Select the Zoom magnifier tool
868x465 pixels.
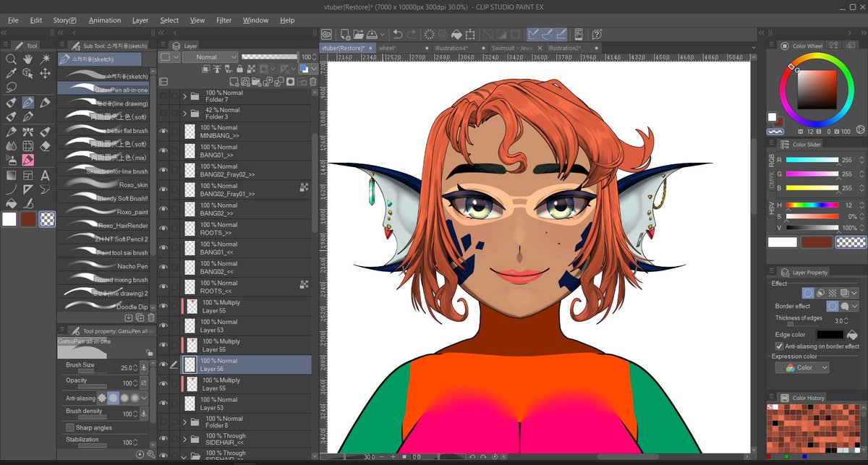click(x=11, y=59)
